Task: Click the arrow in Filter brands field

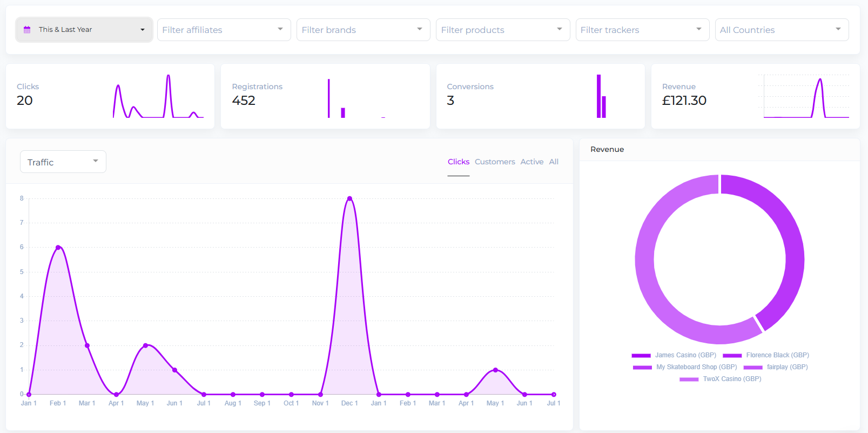Action: click(420, 29)
